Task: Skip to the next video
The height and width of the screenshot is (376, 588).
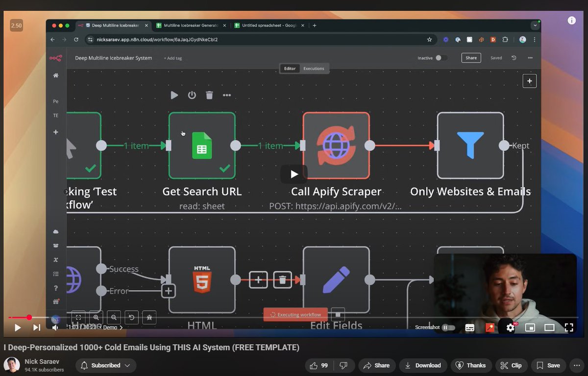Action: click(37, 327)
